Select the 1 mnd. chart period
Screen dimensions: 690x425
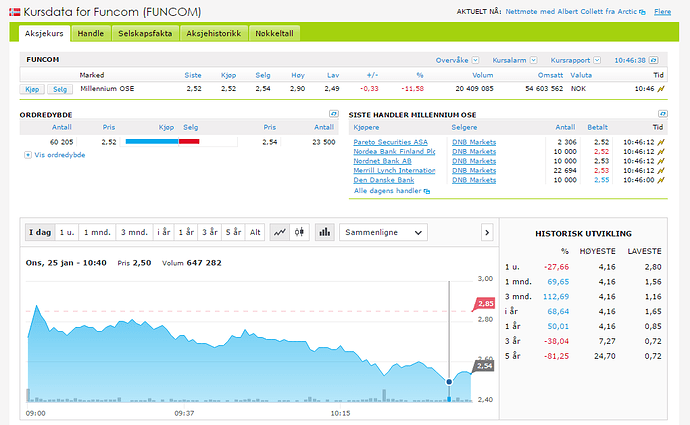click(97, 232)
